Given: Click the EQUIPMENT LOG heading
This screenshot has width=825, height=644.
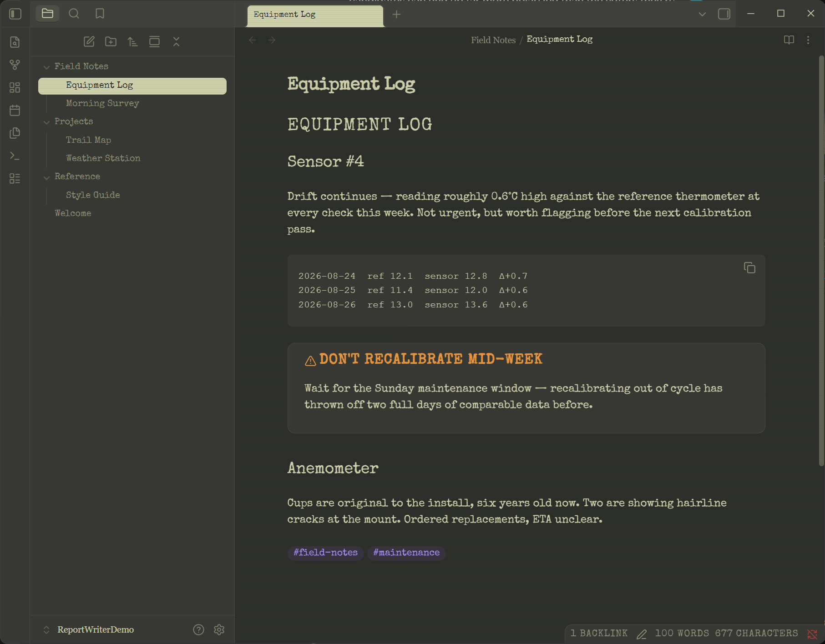Looking at the screenshot, I should point(359,125).
